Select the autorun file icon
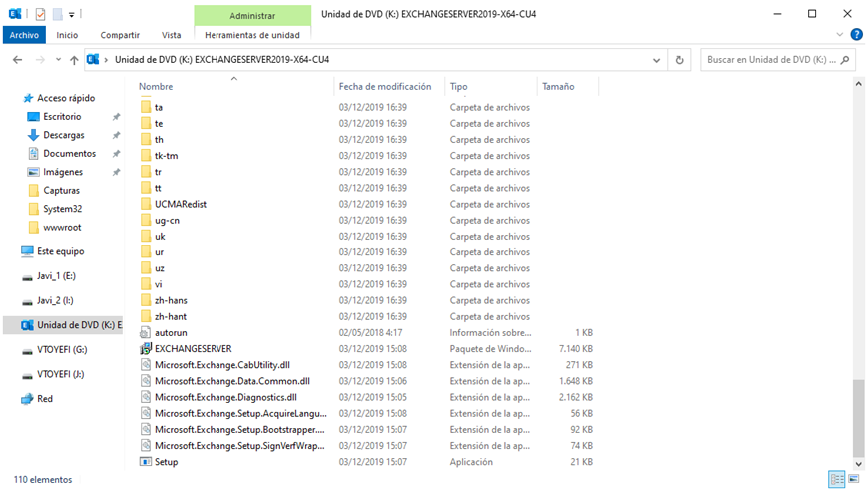868x491 pixels. 145,332
